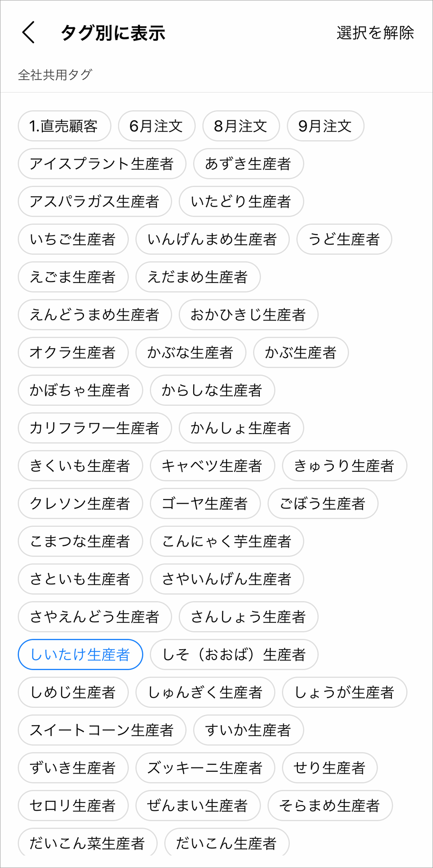Image resolution: width=433 pixels, height=868 pixels.
Task: Select the 9月注文 tag chip
Action: (325, 126)
